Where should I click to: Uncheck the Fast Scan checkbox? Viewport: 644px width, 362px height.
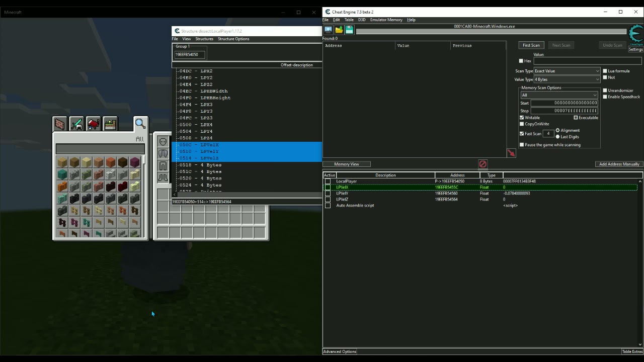pos(522,134)
